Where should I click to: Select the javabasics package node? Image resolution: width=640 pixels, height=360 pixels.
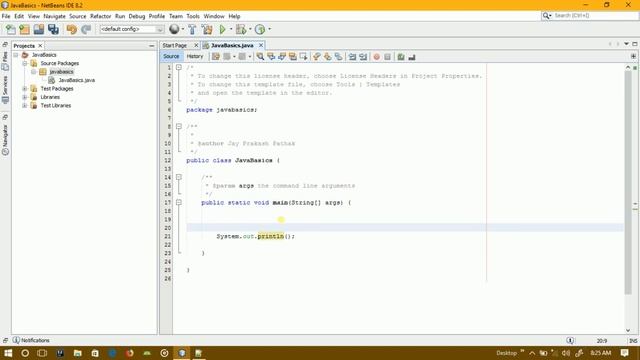pyautogui.click(x=61, y=71)
